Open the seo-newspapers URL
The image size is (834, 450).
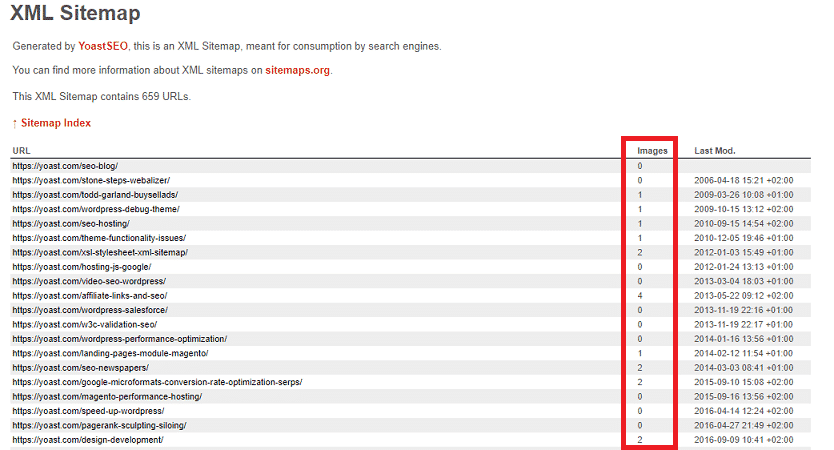(x=80, y=368)
